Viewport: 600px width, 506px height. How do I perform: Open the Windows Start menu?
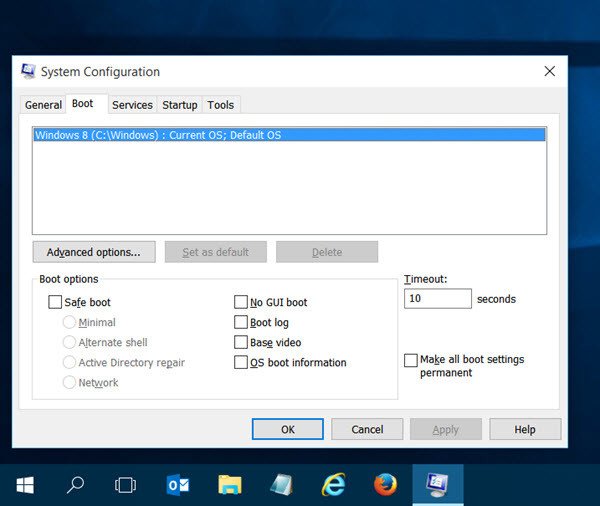25,485
